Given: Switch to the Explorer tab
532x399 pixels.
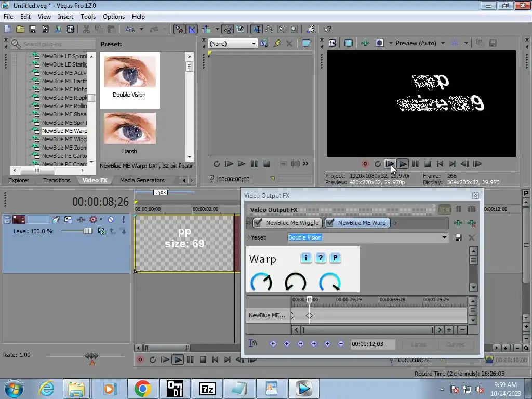Looking at the screenshot, I should (19, 180).
